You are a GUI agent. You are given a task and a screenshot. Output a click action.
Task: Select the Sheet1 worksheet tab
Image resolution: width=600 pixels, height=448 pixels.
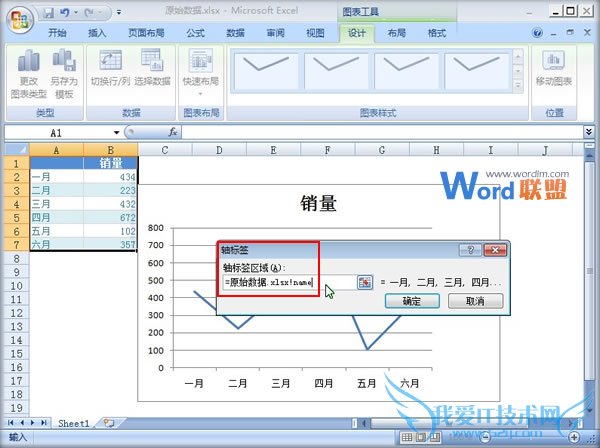[71, 424]
